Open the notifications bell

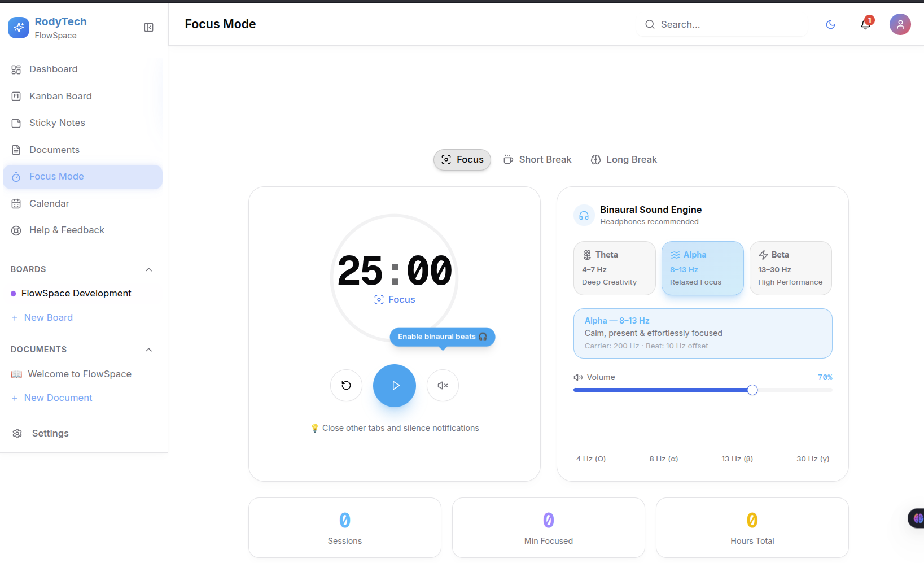[865, 24]
